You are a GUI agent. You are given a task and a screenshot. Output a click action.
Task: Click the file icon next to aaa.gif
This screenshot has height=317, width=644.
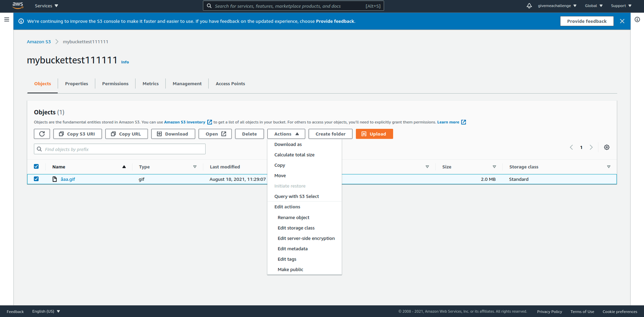tap(55, 179)
